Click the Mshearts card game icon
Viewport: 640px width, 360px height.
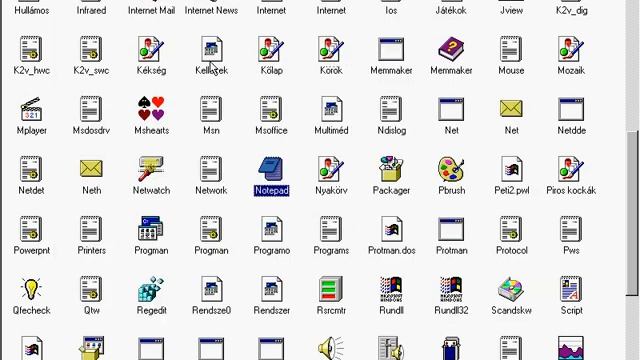pos(151,109)
